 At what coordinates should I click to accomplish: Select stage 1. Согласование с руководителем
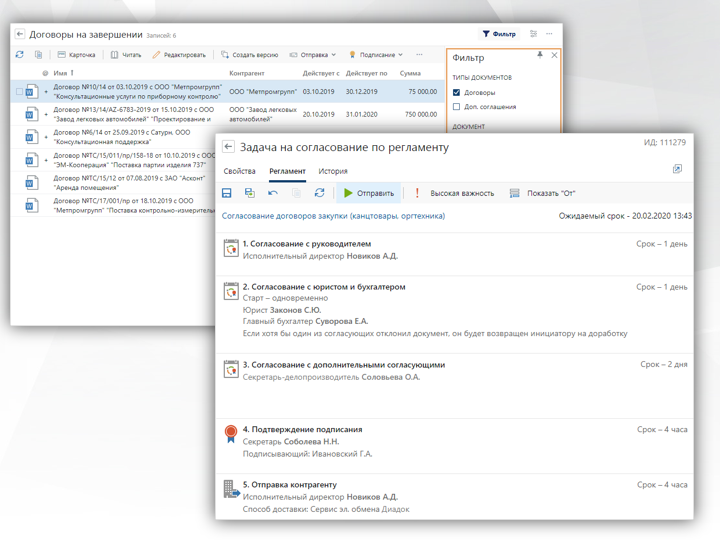pos(455,254)
